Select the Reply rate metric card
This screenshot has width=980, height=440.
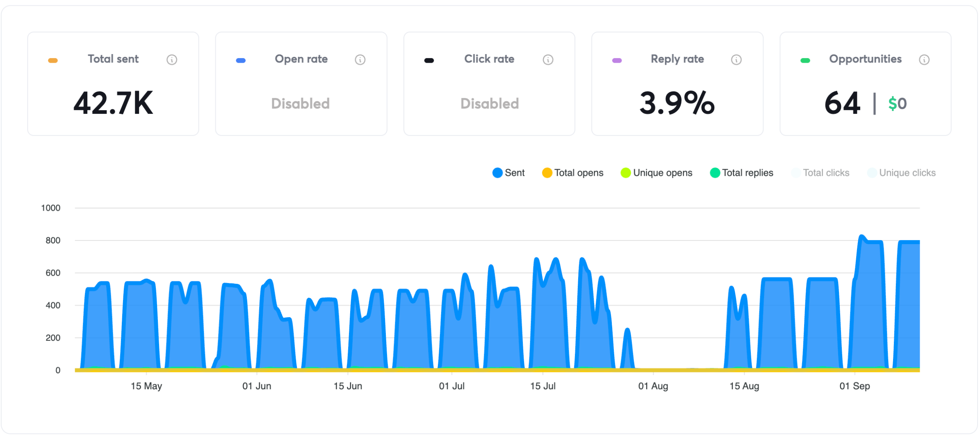tap(677, 84)
